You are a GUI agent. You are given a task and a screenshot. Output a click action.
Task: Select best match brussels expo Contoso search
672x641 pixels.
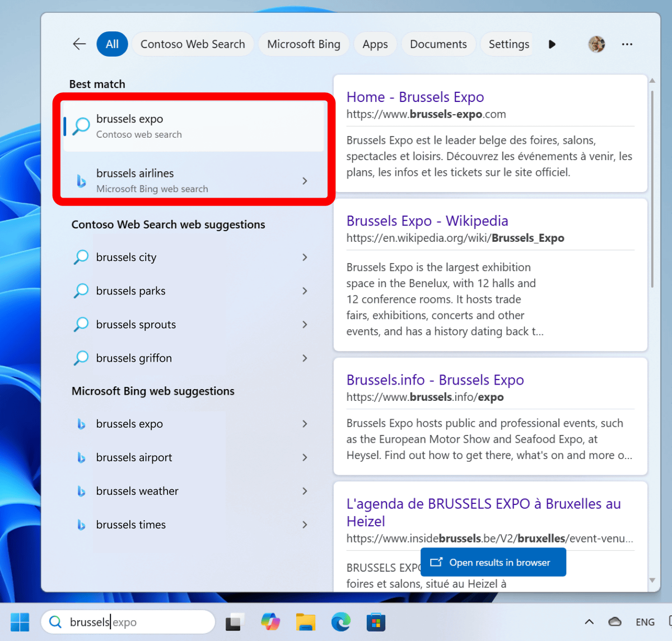[x=194, y=126]
